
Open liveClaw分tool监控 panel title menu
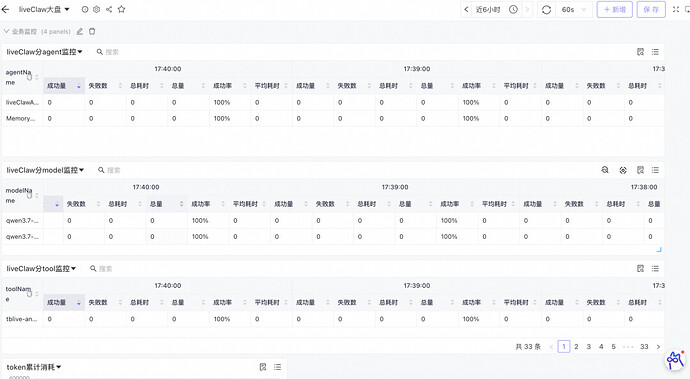click(41, 269)
